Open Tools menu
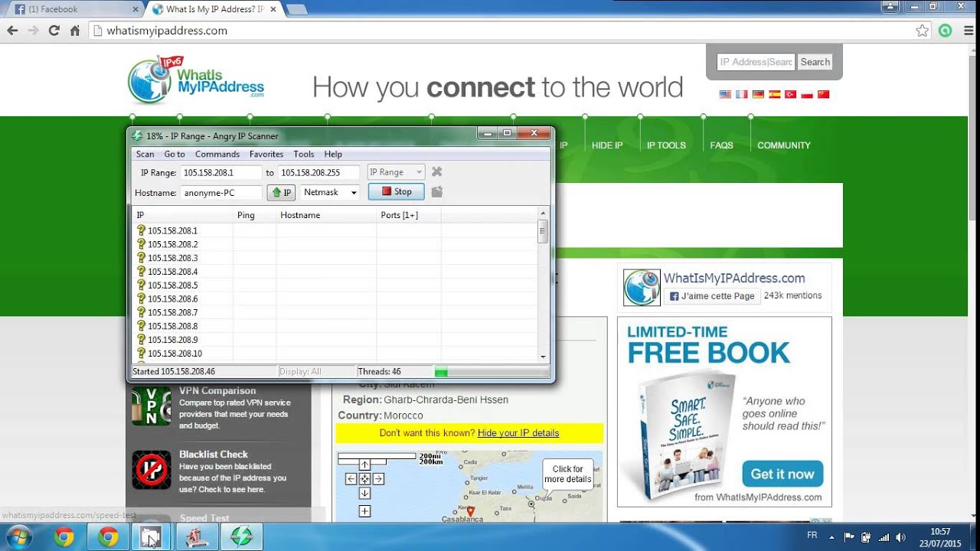Screen dimensions: 980x551 tap(304, 154)
